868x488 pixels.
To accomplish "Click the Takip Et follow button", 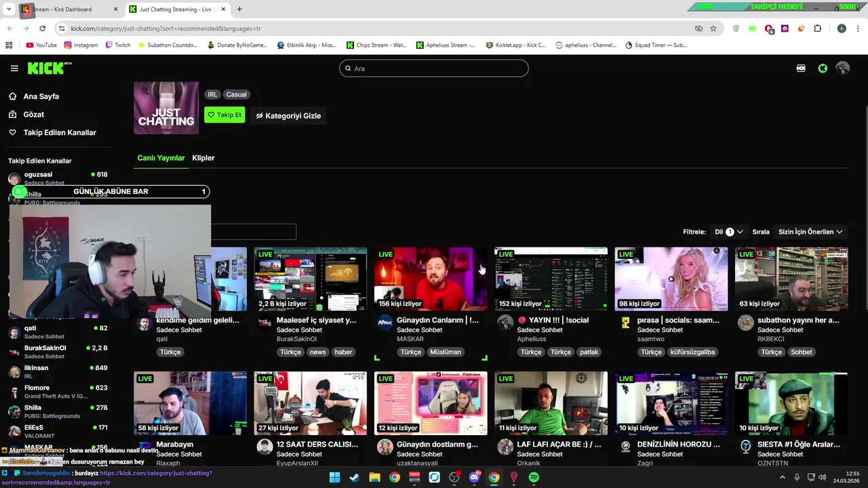I will 224,115.
